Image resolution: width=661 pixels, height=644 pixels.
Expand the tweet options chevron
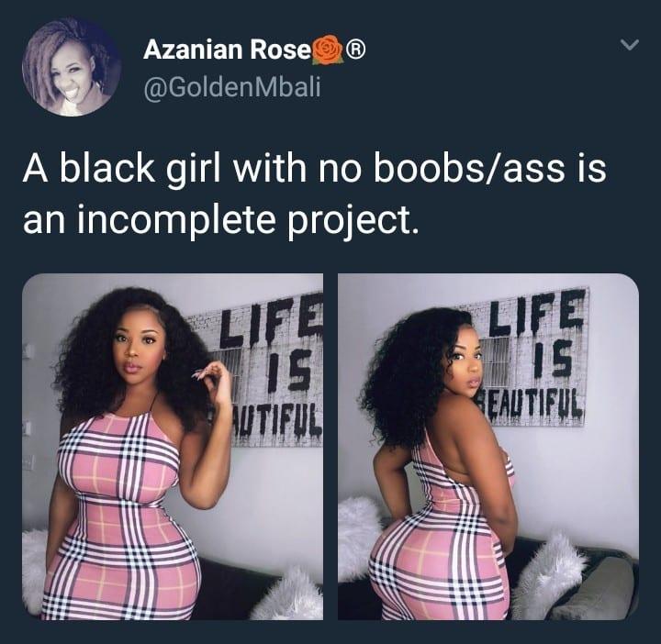pyautogui.click(x=630, y=44)
